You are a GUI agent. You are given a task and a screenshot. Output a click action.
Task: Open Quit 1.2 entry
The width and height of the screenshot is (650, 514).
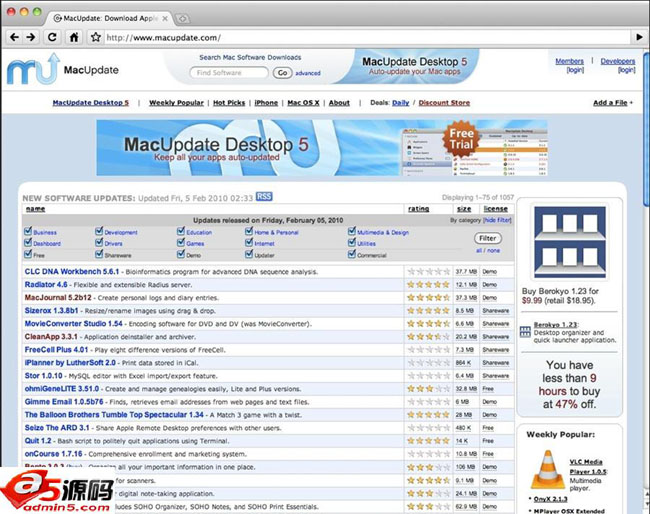click(x=38, y=441)
